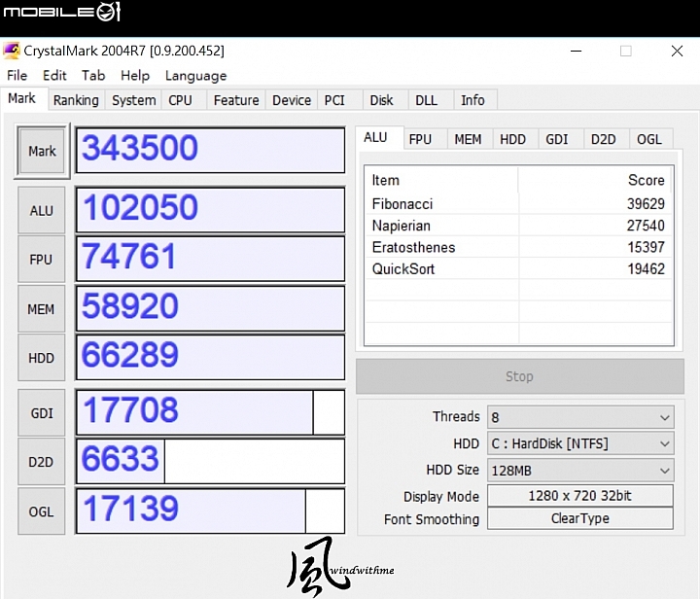Switch to the System tab

[x=133, y=100]
